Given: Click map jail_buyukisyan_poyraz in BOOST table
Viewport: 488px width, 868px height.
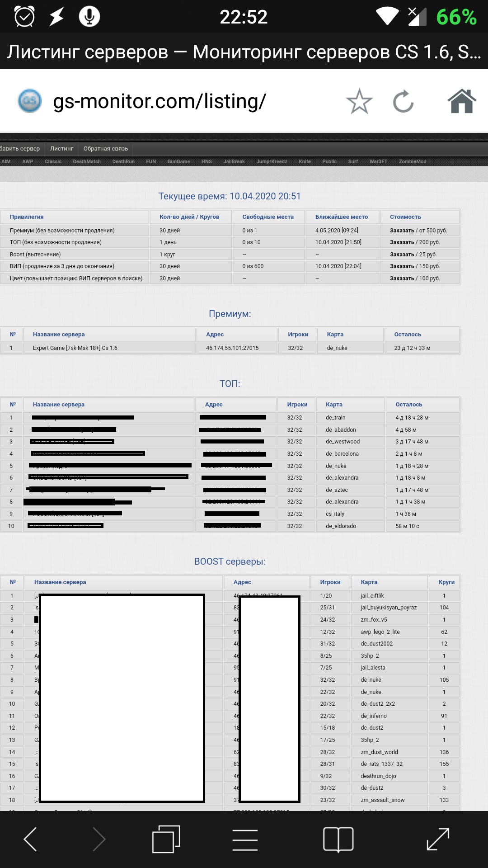Looking at the screenshot, I should coord(389,608).
